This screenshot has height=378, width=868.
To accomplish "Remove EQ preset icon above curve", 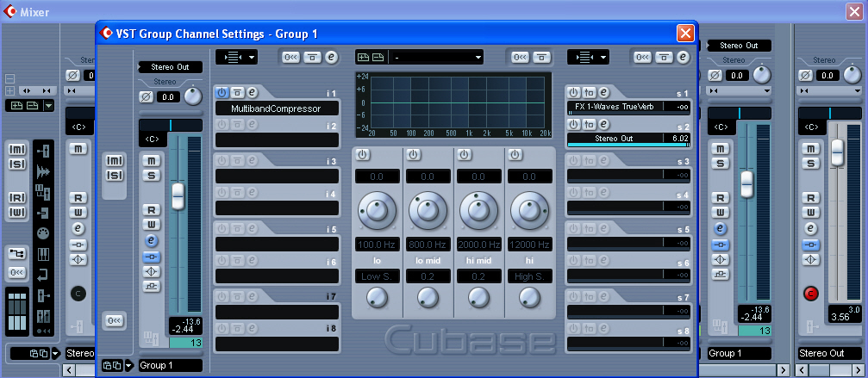I will coord(378,57).
